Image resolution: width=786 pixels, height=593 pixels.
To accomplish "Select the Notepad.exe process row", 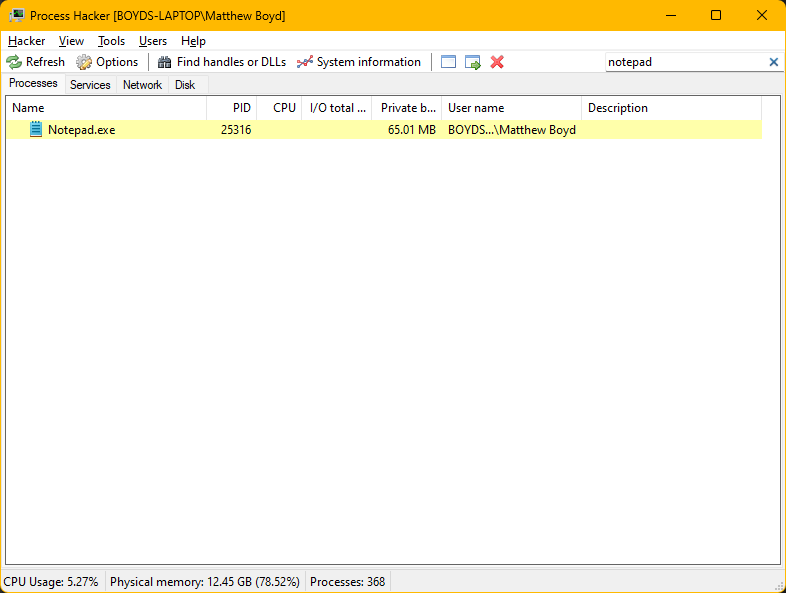I will [384, 130].
